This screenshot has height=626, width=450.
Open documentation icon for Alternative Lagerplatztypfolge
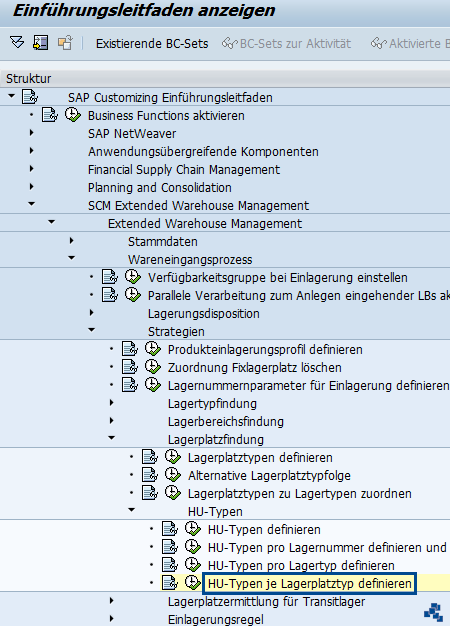click(150, 475)
